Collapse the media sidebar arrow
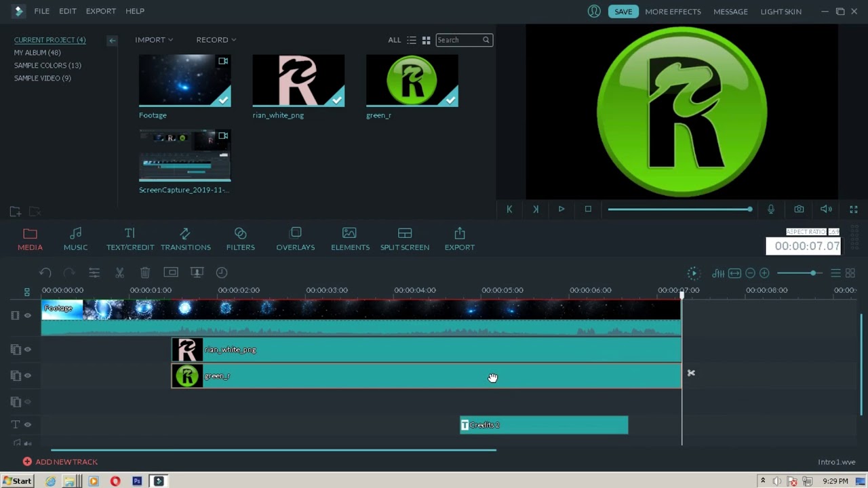Viewport: 868px width, 488px height. pyautogui.click(x=112, y=41)
